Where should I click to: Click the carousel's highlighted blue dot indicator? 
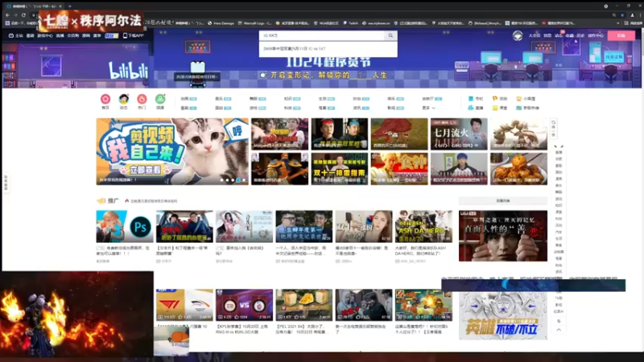point(238,179)
